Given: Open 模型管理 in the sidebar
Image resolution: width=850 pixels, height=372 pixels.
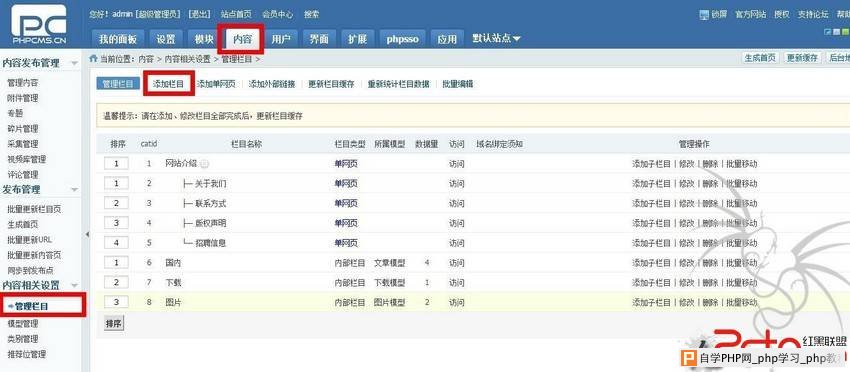Looking at the screenshot, I should (x=23, y=324).
